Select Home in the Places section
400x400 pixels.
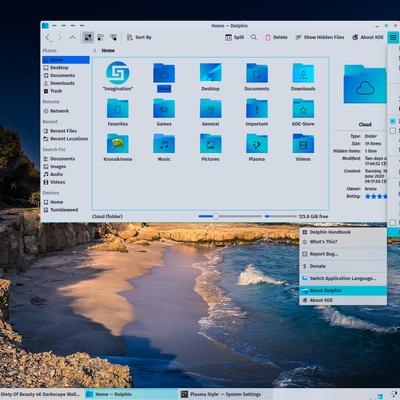[66, 60]
